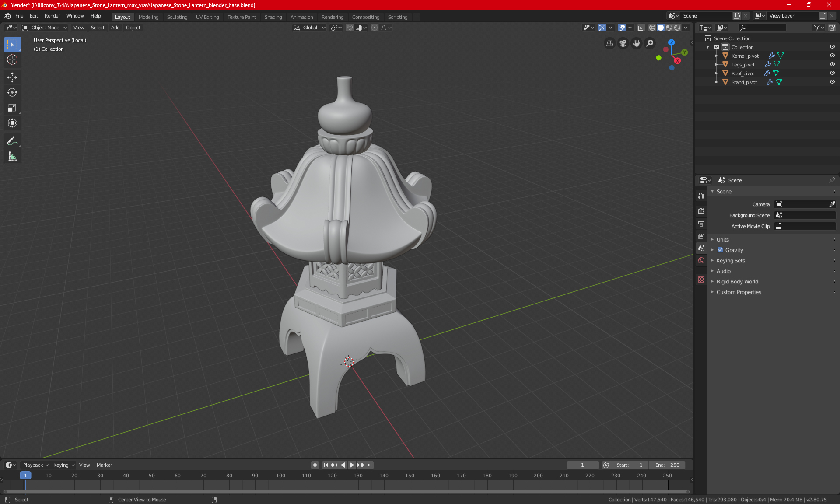Activate the Move tool

(12, 77)
